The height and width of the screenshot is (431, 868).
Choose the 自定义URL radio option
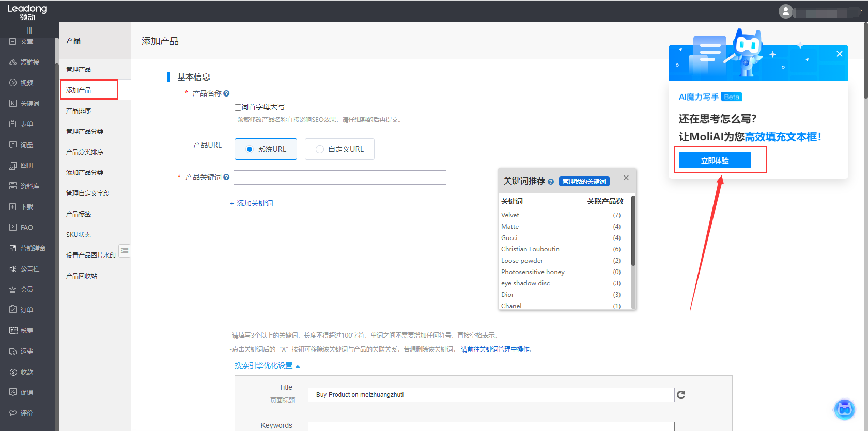[320, 149]
